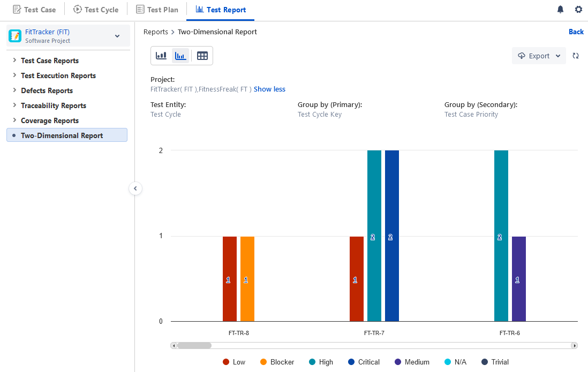Click the scrollbar left arrow

pyautogui.click(x=174, y=345)
